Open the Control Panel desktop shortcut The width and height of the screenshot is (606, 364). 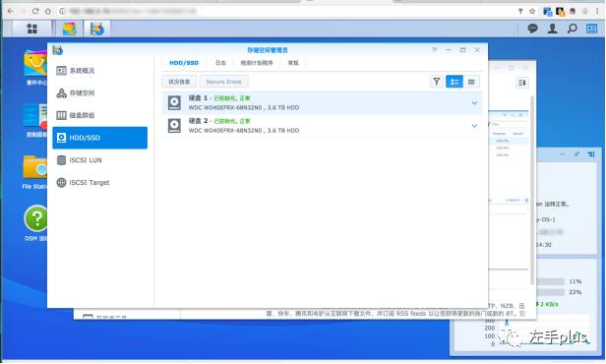pos(35,121)
